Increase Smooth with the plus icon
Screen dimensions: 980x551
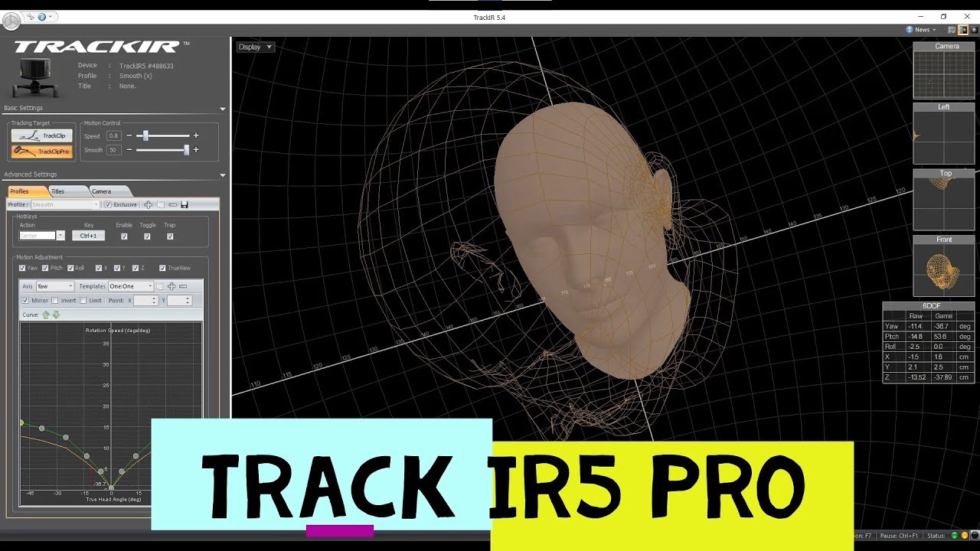click(196, 150)
